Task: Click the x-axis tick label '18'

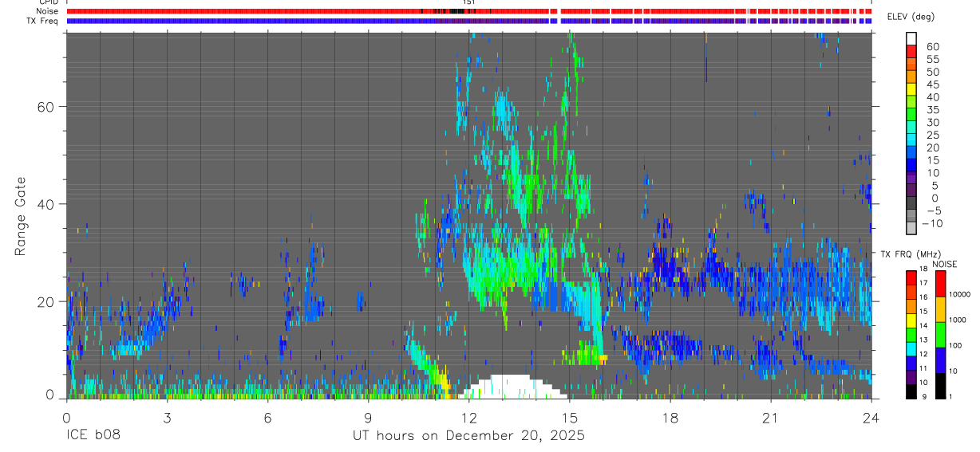Action: (x=670, y=418)
